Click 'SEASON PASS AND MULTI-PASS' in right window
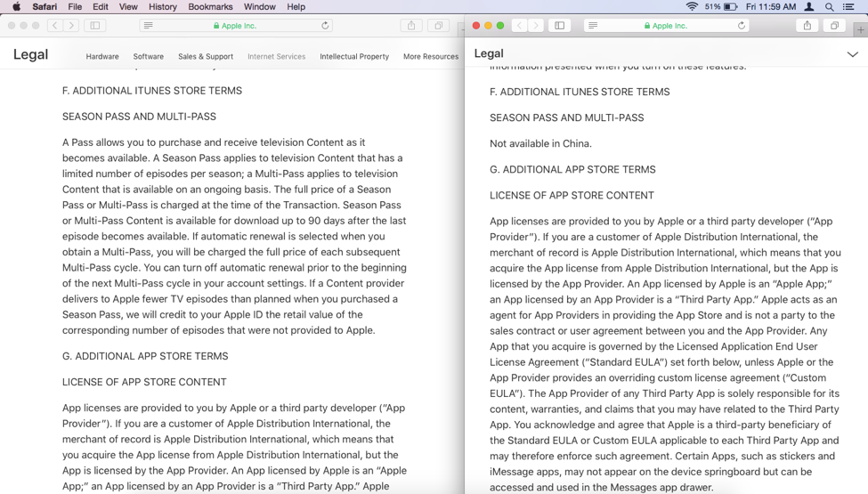The width and height of the screenshot is (868, 494). click(x=567, y=117)
